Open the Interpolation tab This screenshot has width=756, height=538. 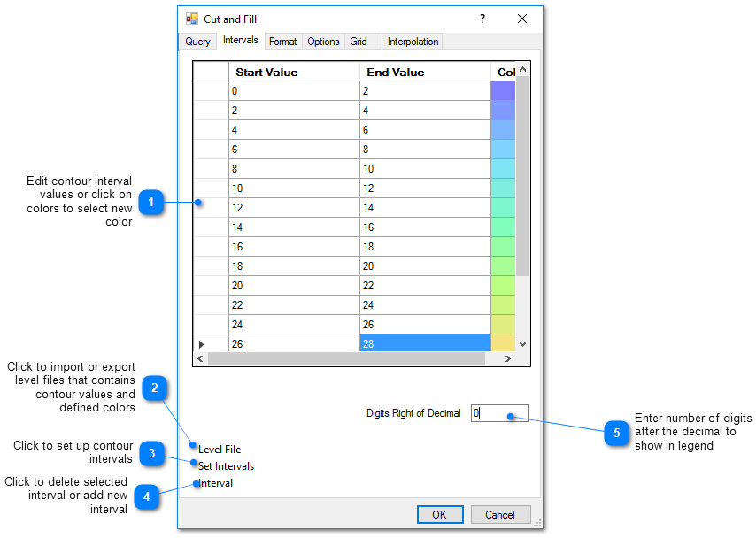click(413, 41)
